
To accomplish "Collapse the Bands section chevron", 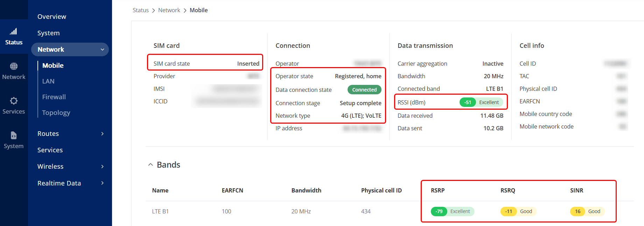I will coord(150,165).
